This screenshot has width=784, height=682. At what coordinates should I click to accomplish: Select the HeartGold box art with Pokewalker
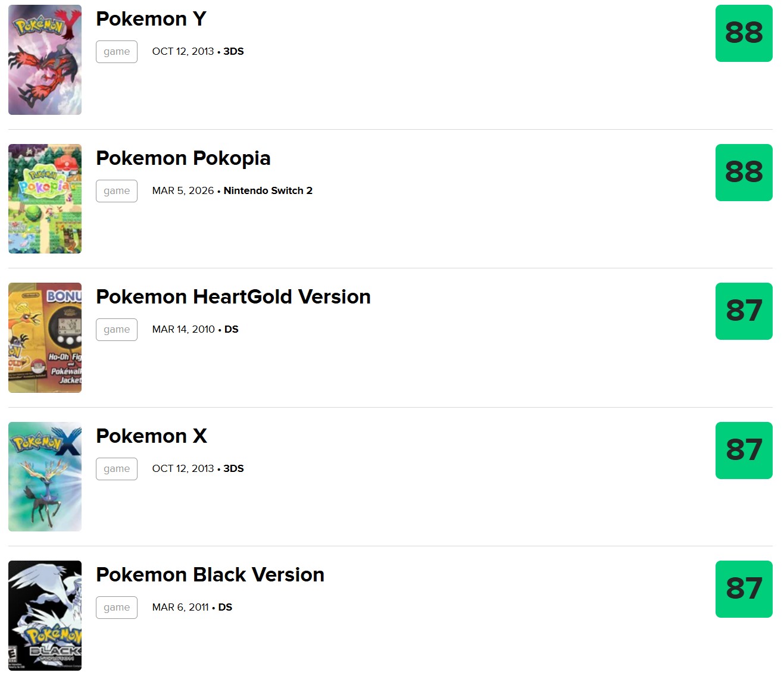pos(45,337)
